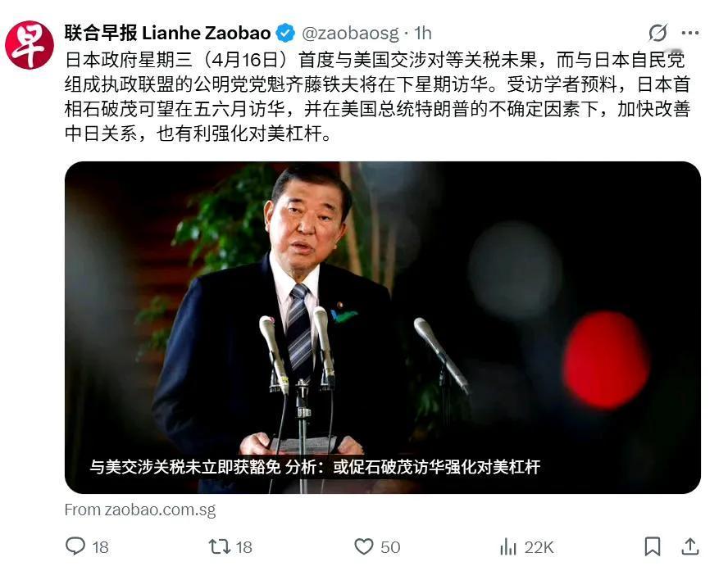The image size is (728, 580).
Task: Like the post with heart icon
Action: click(364, 546)
